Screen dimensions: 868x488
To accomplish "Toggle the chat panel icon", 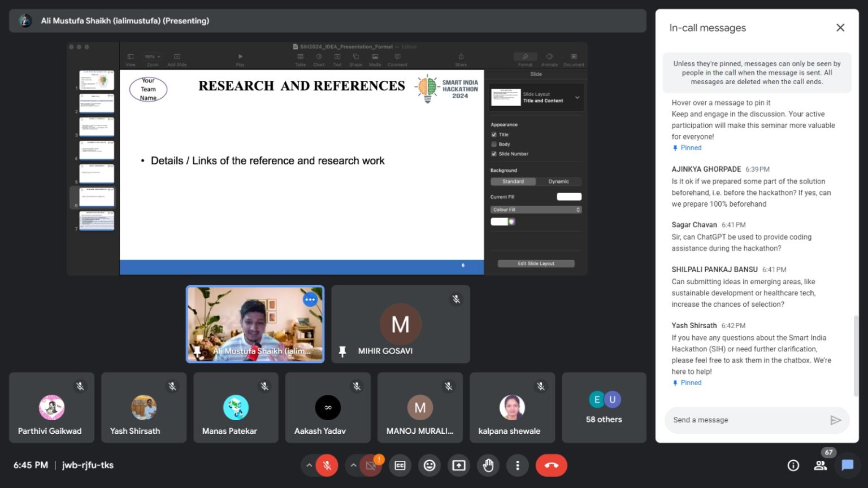I will click(847, 465).
